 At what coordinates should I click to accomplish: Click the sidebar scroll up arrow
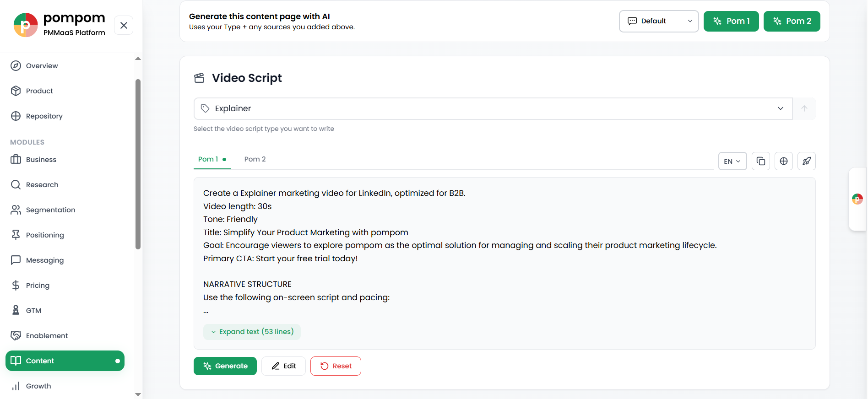coord(138,59)
